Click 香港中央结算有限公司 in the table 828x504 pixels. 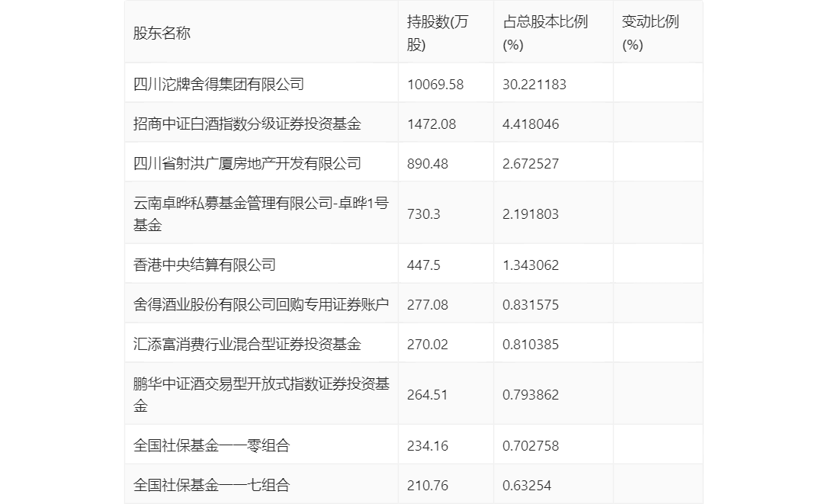click(x=204, y=265)
